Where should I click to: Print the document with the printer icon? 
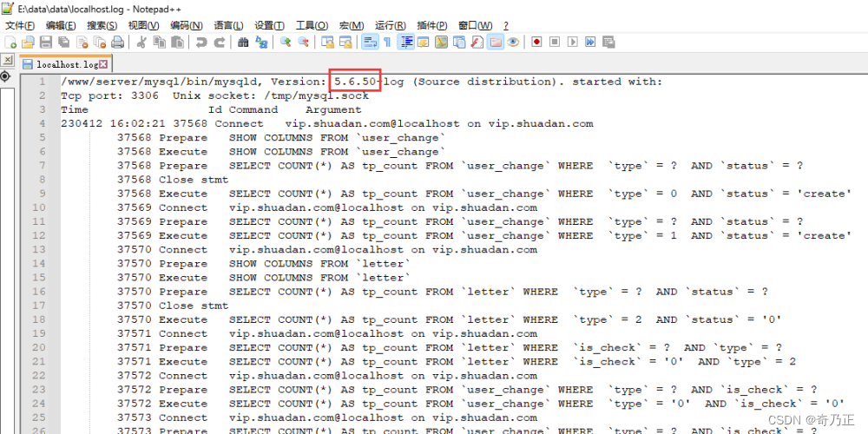point(117,42)
